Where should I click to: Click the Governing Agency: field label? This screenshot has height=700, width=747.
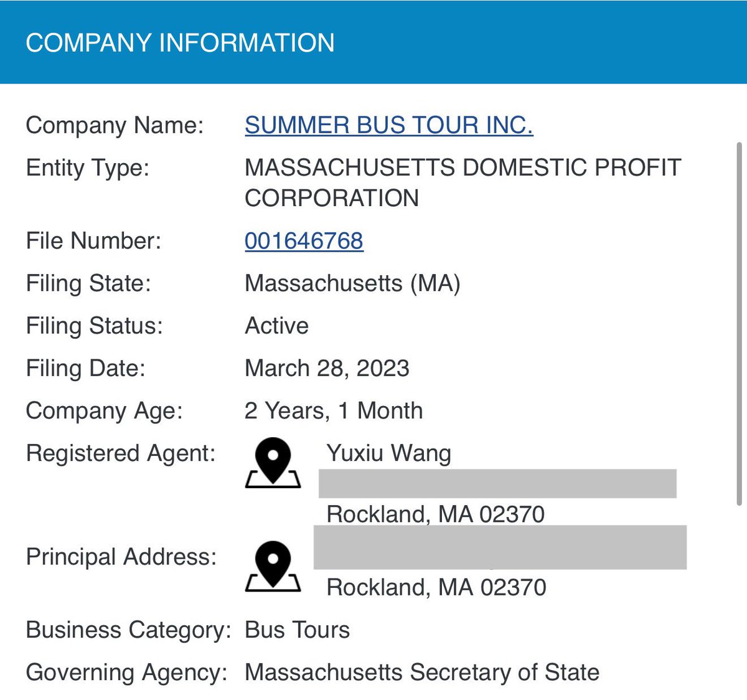point(126,673)
